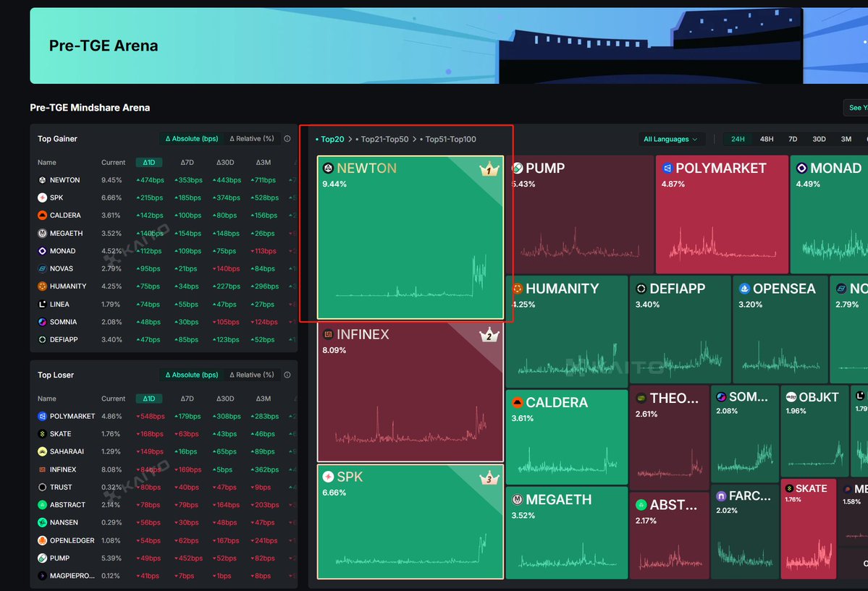Click the LINEA icon in Top Gainer list
Viewport: 868px width, 591px height.
coord(42,304)
